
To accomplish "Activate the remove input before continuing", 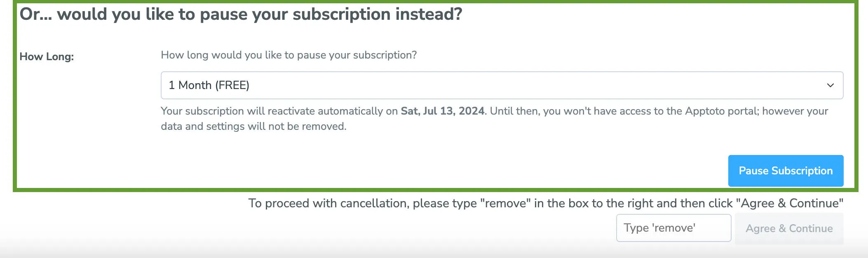I will click(673, 228).
